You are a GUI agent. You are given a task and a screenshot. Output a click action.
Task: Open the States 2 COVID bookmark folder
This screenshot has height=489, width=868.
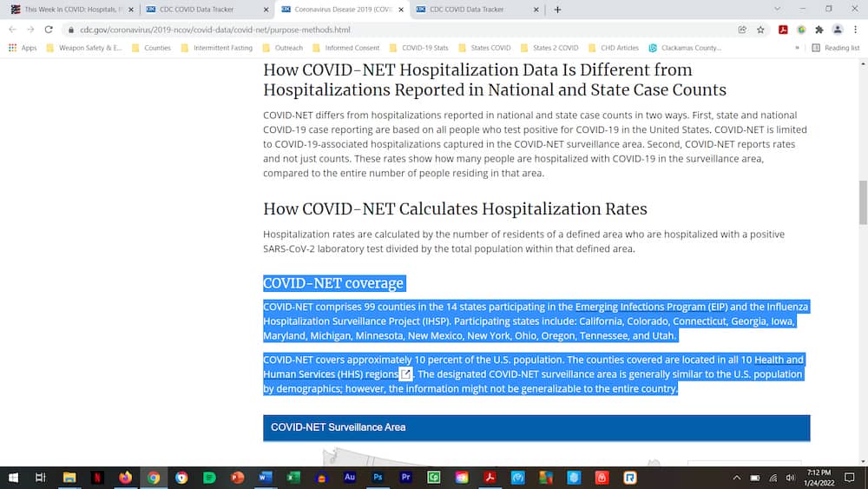pyautogui.click(x=549, y=48)
